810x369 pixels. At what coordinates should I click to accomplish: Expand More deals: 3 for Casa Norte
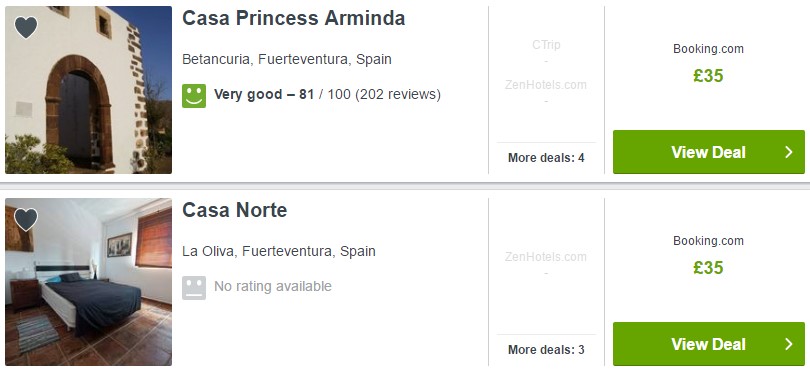click(546, 350)
